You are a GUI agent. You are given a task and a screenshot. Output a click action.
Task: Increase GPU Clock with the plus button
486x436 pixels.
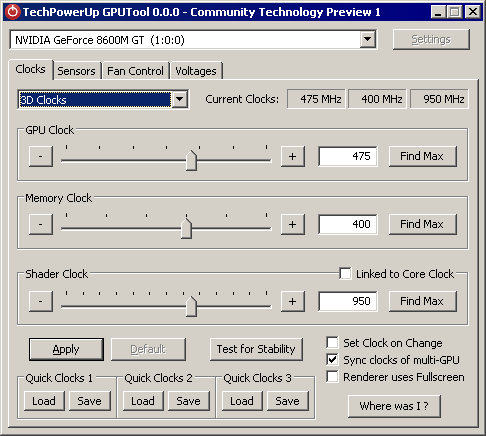click(x=292, y=156)
